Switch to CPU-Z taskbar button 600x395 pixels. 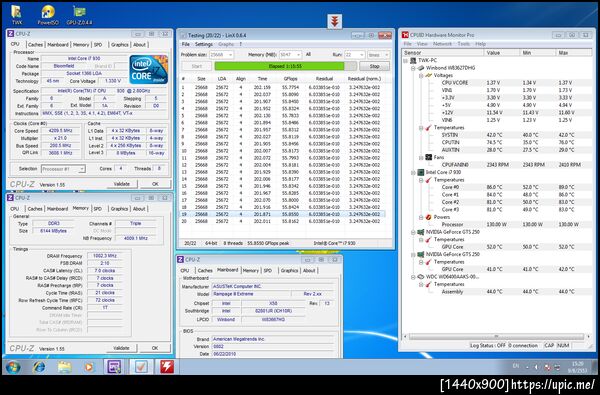click(x=114, y=367)
